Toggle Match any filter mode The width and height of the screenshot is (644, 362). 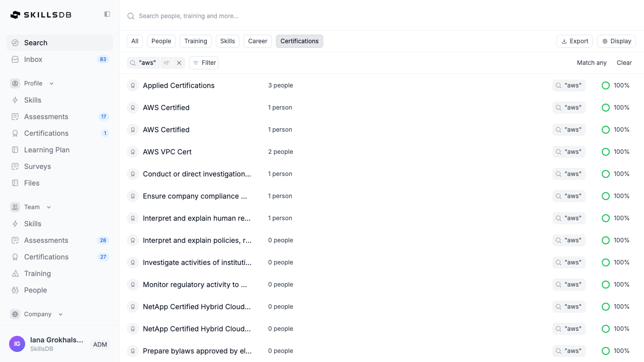(592, 63)
